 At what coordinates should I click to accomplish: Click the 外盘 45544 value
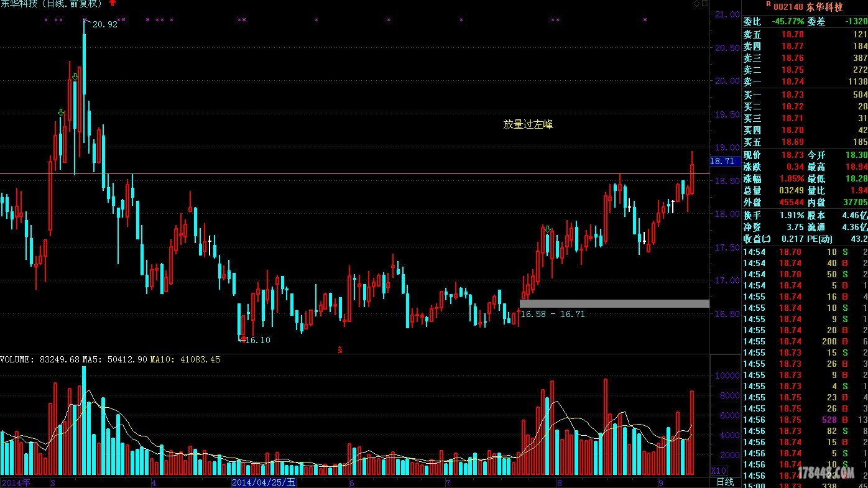pyautogui.click(x=792, y=203)
